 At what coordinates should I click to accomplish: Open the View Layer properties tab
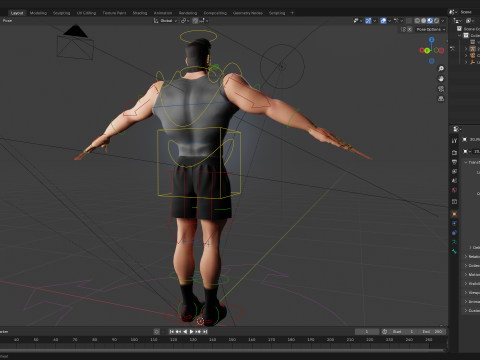pyautogui.click(x=454, y=171)
